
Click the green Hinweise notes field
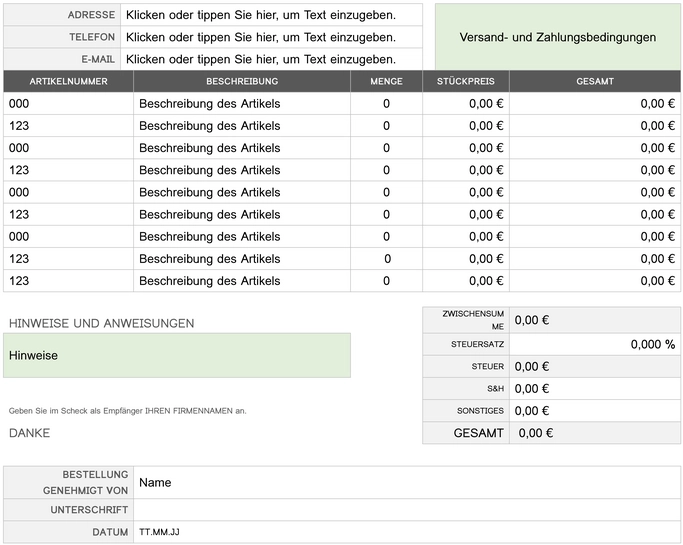pyautogui.click(x=177, y=355)
